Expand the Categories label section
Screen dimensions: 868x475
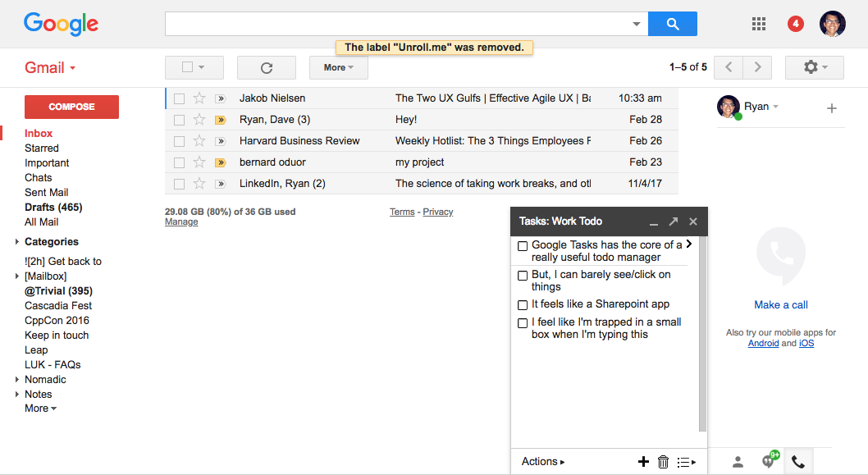click(18, 242)
